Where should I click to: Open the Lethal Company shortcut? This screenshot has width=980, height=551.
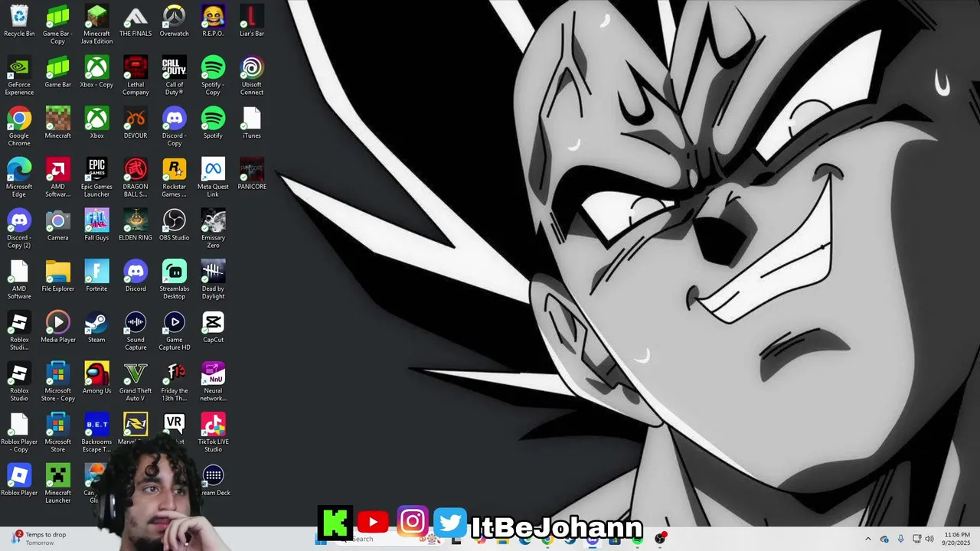pos(136,76)
